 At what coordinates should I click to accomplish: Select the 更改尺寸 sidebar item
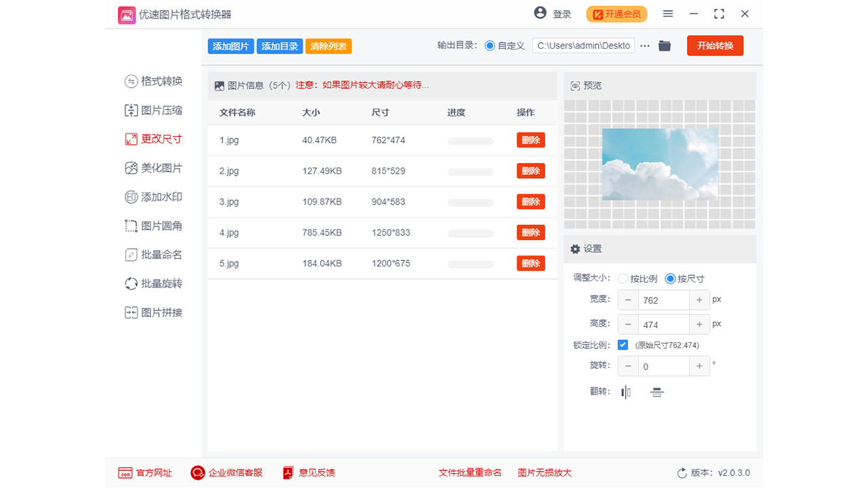coord(153,139)
